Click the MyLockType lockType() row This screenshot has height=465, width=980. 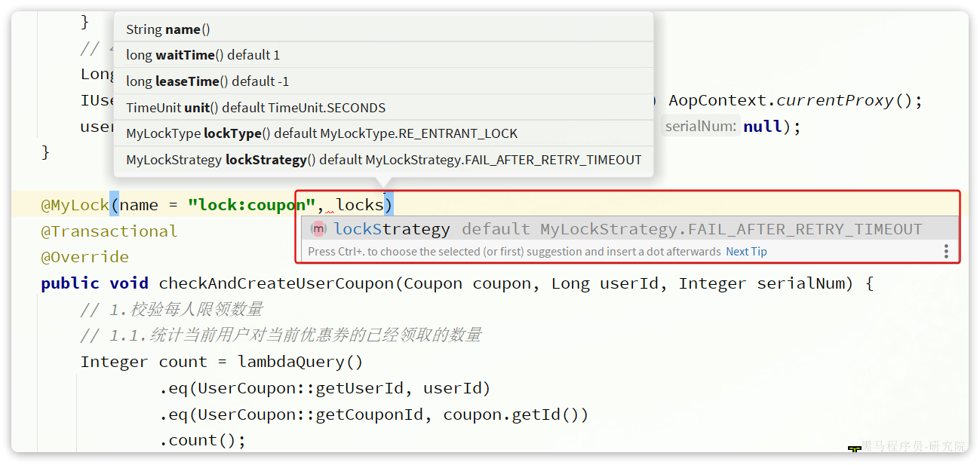383,133
